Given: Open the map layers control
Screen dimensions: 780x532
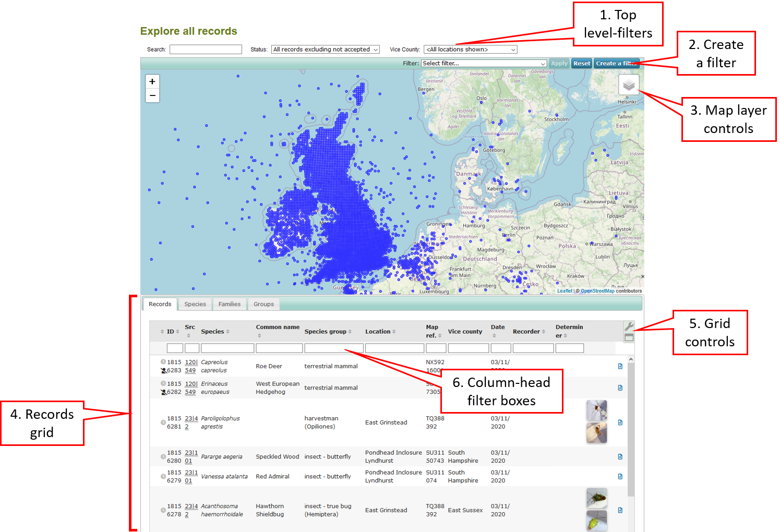Looking at the screenshot, I should point(629,84).
